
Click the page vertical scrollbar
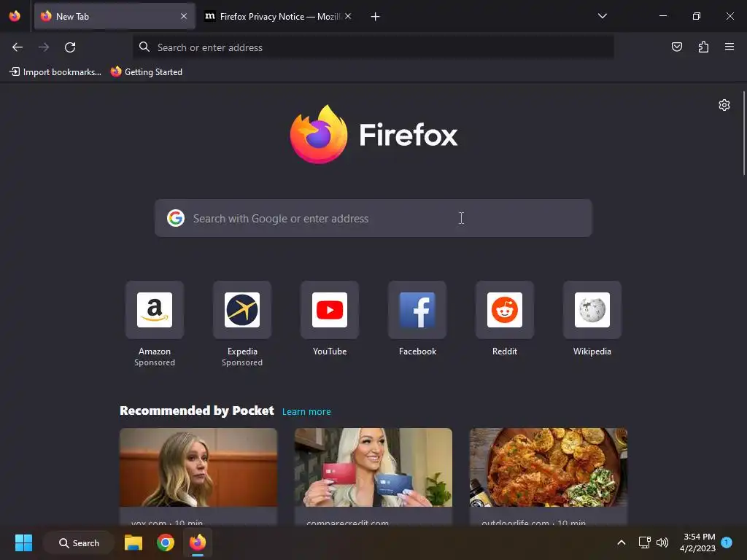click(743, 133)
